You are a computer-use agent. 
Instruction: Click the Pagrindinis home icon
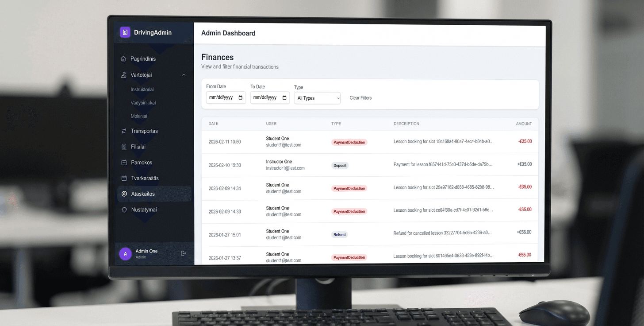click(124, 59)
